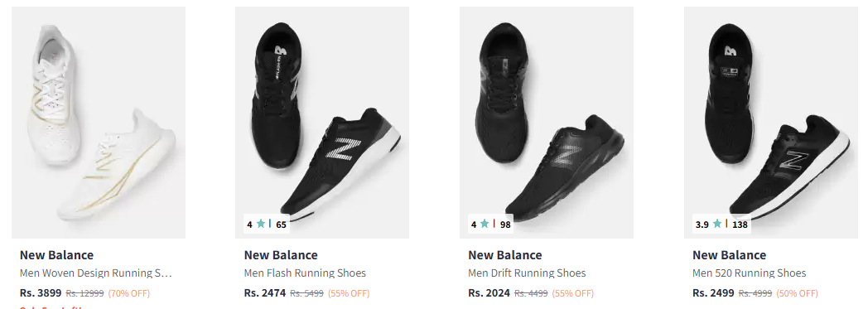Click the 65 reviews count badge

(282, 225)
